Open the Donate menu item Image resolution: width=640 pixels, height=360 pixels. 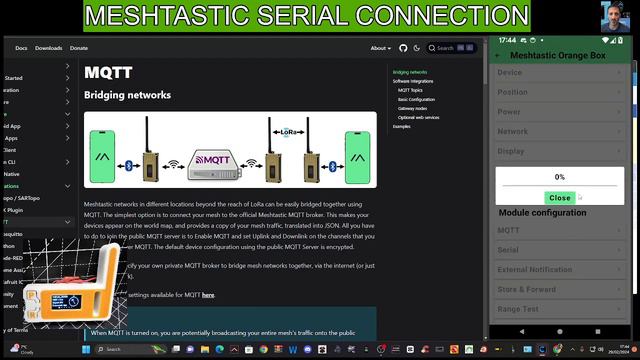[x=79, y=48]
